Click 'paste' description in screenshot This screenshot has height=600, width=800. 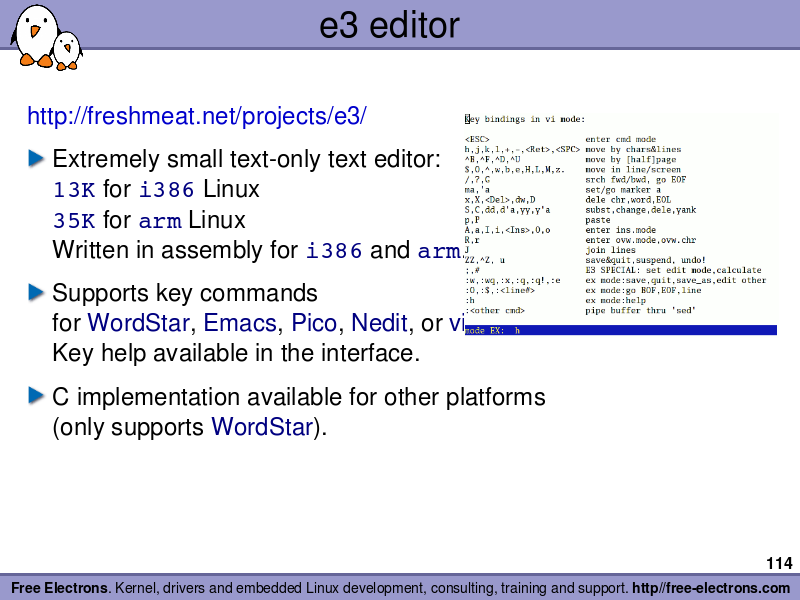coord(598,220)
